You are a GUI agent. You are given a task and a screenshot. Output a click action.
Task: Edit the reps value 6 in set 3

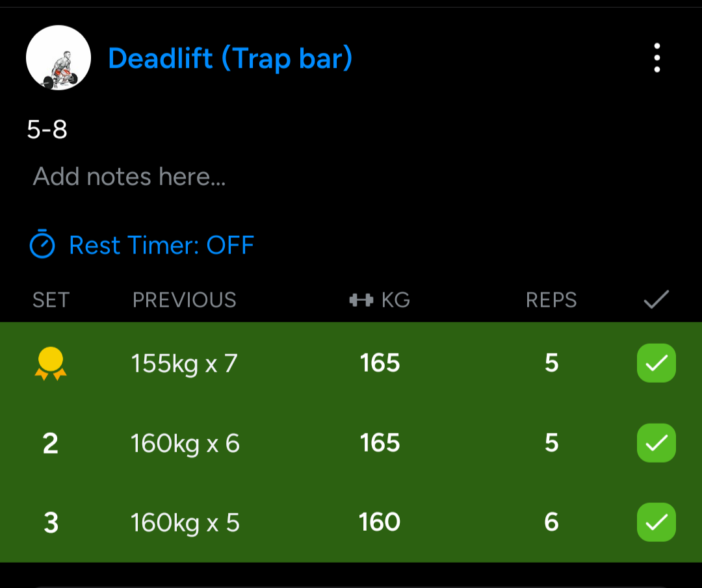click(551, 522)
